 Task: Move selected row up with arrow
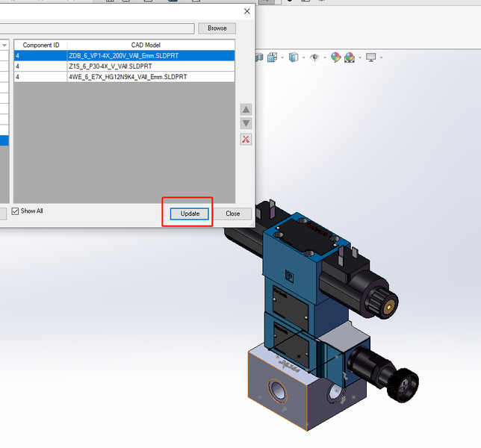(246, 110)
